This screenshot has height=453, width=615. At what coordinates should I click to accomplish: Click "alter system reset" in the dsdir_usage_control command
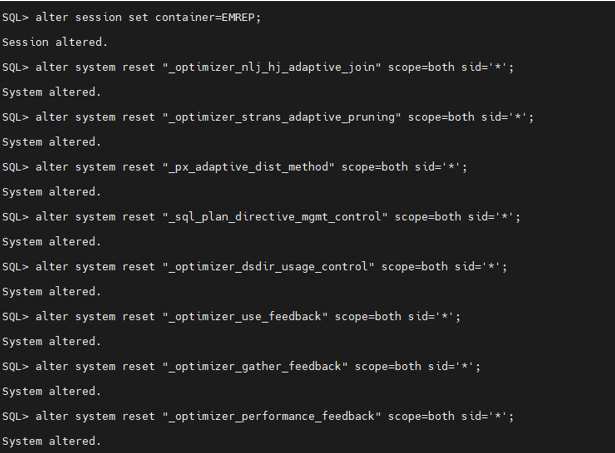click(x=95, y=267)
